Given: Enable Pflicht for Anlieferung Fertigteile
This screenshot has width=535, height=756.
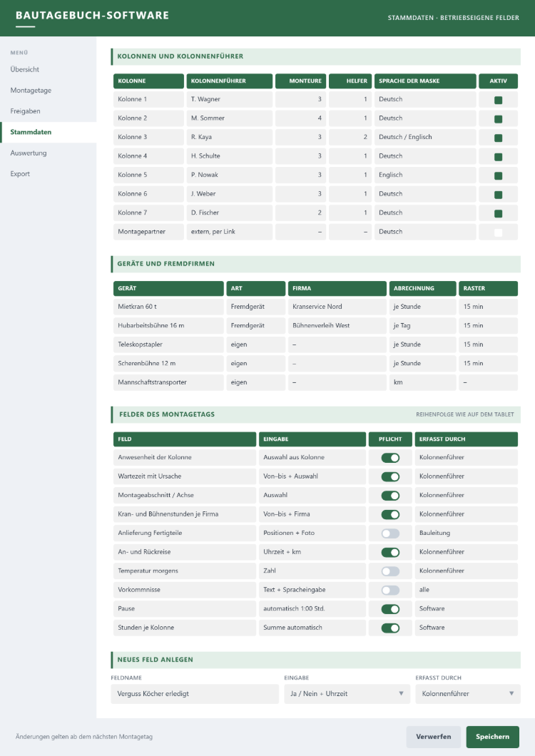Looking at the screenshot, I should (390, 533).
